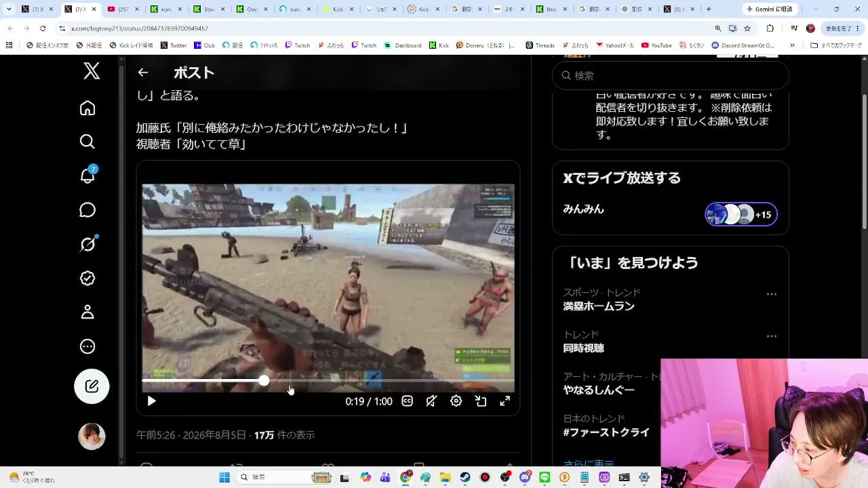Go to the X home logo in sidebar

(x=92, y=70)
